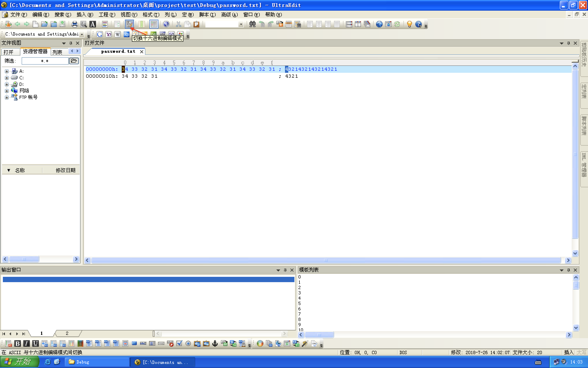This screenshot has height=368, width=588.
Task: Click the anchor icon in bottom toolbar
Action: (x=215, y=343)
